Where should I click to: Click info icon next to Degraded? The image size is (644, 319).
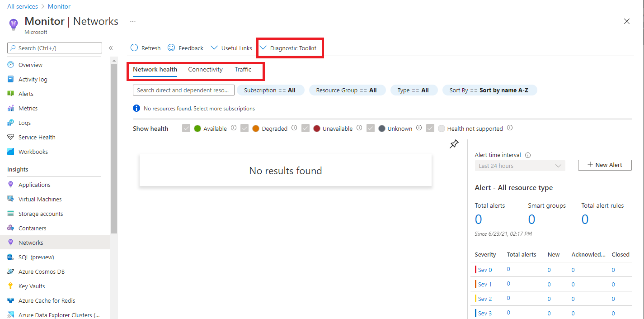(x=294, y=128)
